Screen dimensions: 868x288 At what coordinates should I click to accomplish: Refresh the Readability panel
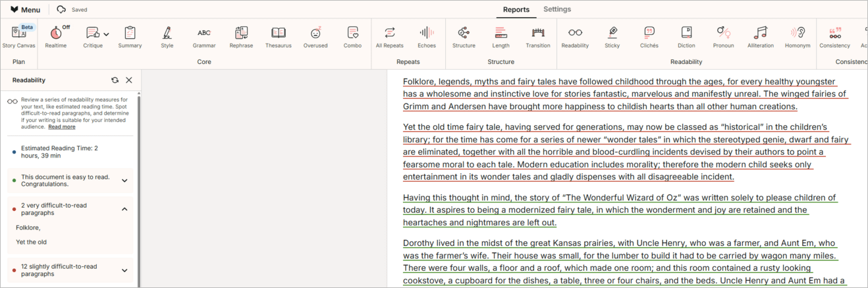click(115, 80)
